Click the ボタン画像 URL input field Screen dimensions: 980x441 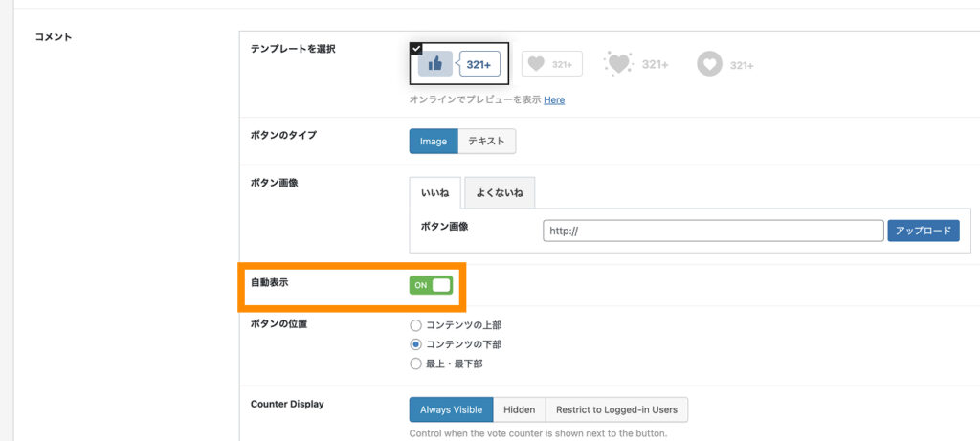[x=712, y=231]
